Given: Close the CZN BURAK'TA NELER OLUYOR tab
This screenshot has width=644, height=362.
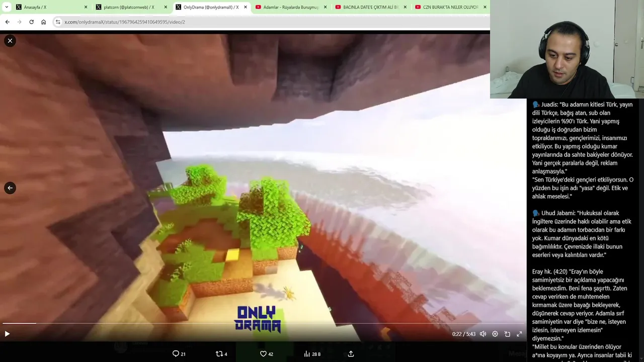Looking at the screenshot, I should [485, 7].
